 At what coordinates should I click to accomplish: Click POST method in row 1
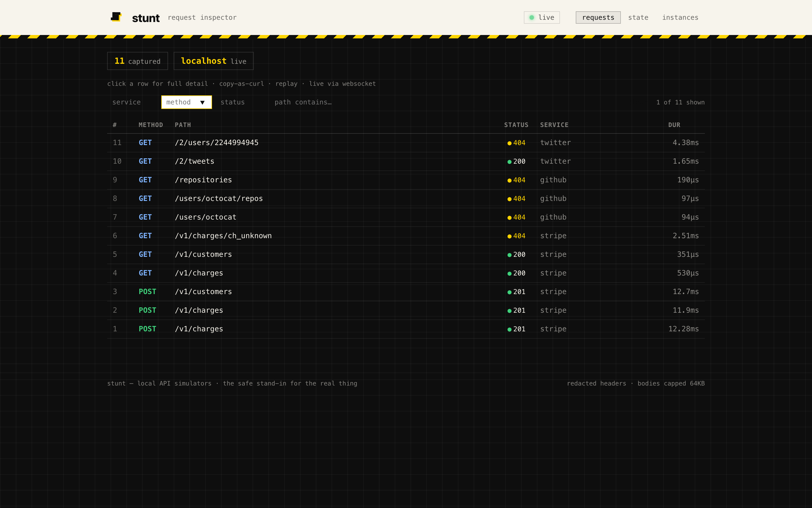pos(147,329)
